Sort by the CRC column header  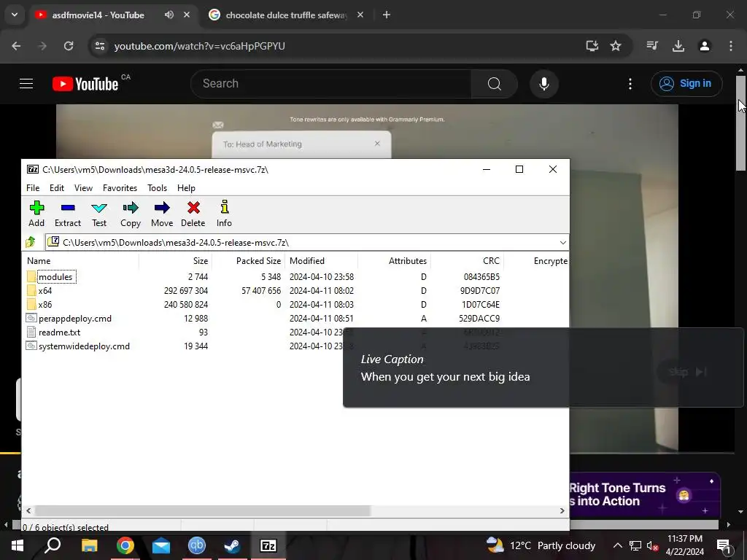click(468, 261)
